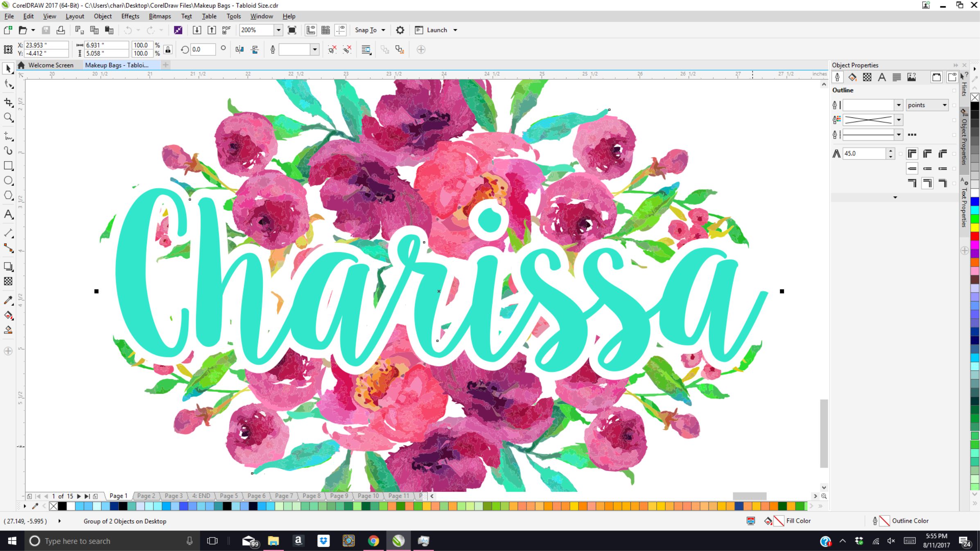Click the Export icon in toolbar
This screenshot has height=551, width=980.
point(212,30)
